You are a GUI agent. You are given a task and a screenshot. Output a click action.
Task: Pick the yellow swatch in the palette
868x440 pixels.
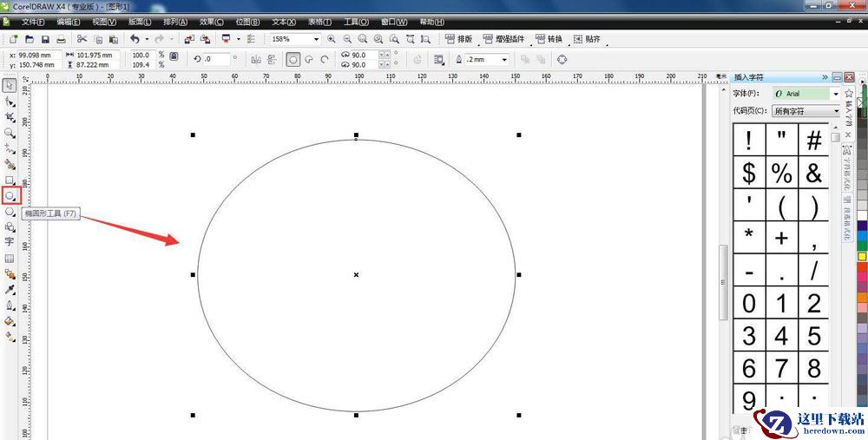pos(862,257)
